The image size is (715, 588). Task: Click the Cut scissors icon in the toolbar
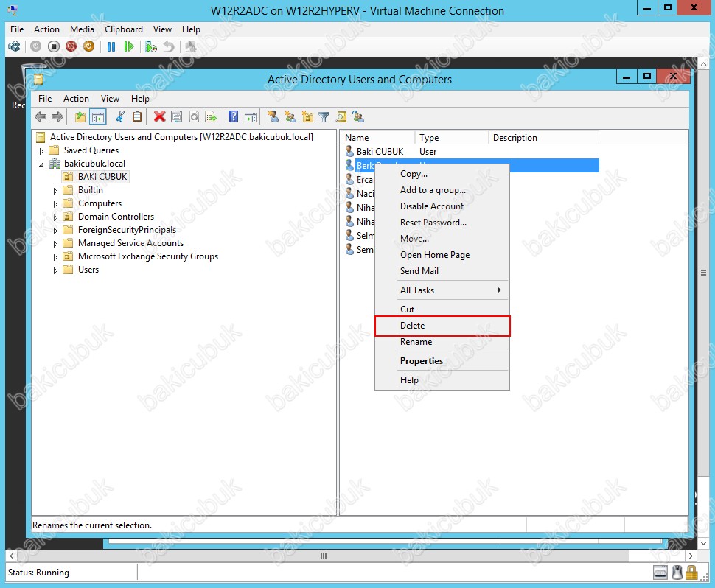coord(120,117)
